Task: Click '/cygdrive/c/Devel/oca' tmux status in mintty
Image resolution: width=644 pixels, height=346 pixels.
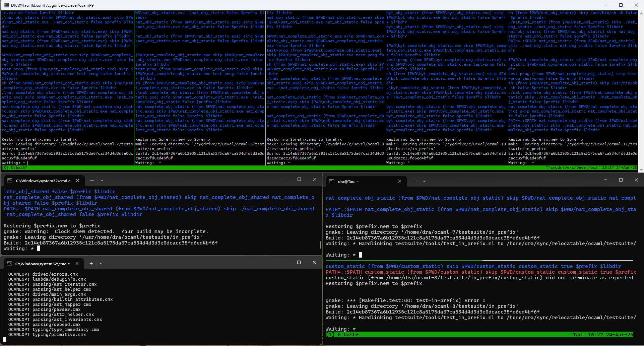Action: (572, 167)
